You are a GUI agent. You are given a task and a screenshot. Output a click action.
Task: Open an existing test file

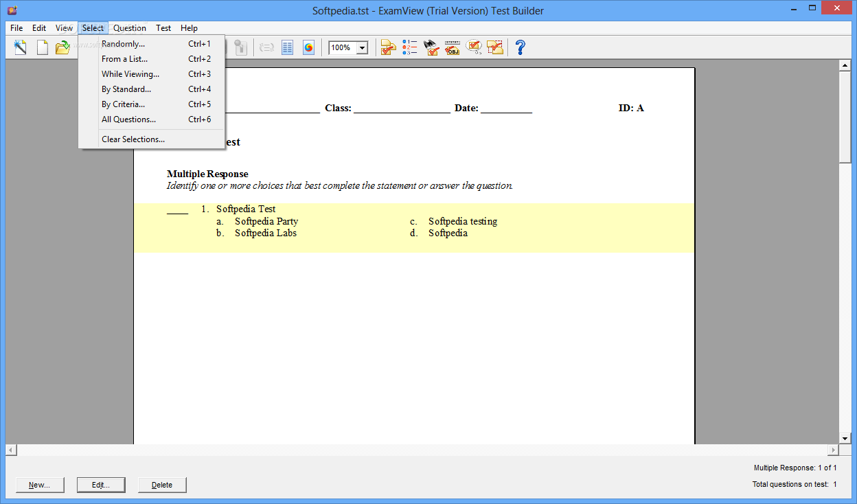point(62,47)
